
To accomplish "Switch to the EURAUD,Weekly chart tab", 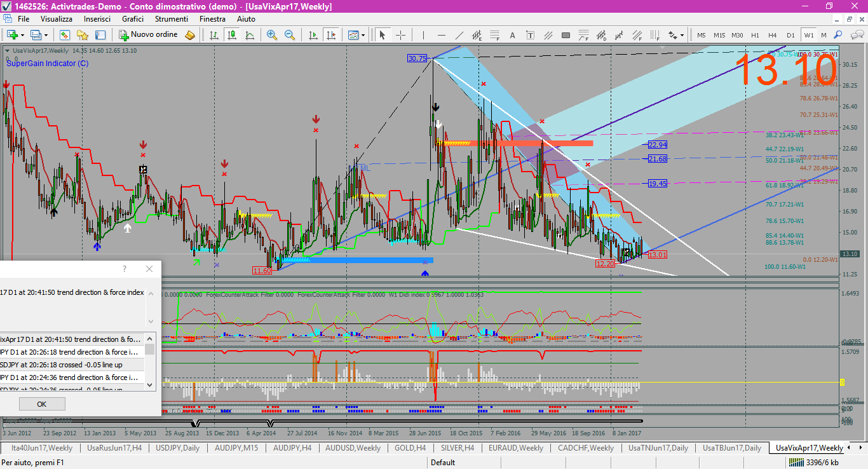I will click(x=515, y=448).
